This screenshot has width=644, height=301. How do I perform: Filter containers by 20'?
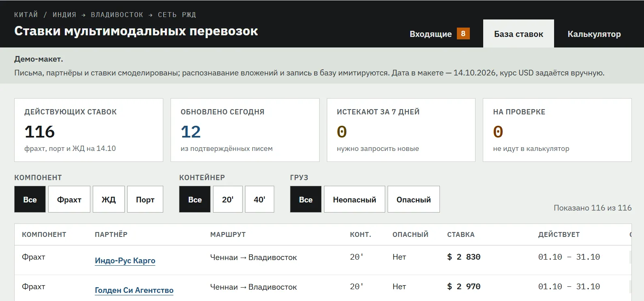tap(228, 199)
